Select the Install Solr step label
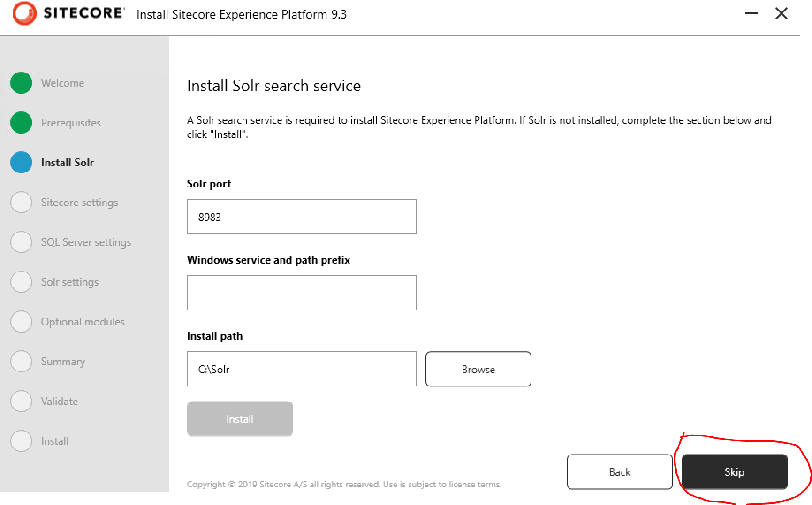The height and width of the screenshot is (505, 812). (68, 163)
